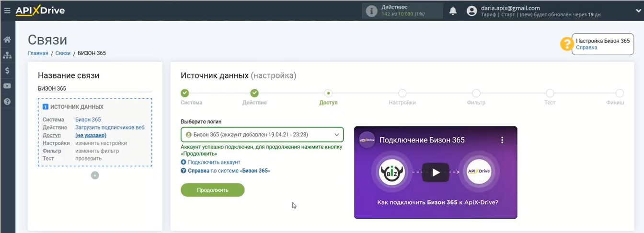644x233 pixels.
Task: Open the login selection dropdown
Action: point(262,135)
